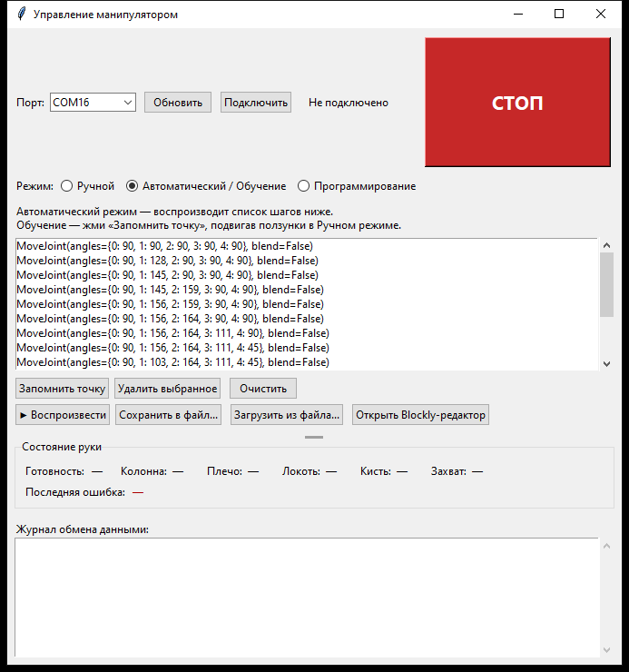Click the step list scrollbar up arrow
629x672 pixels.
tap(606, 245)
